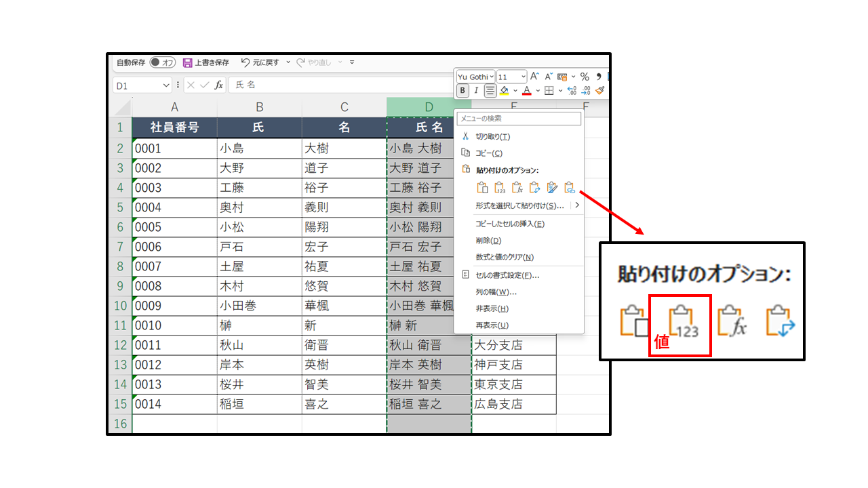Viewport: 868px width, 488px height.
Task: Toggle Italic in the mini toolbar
Action: pyautogui.click(x=476, y=90)
